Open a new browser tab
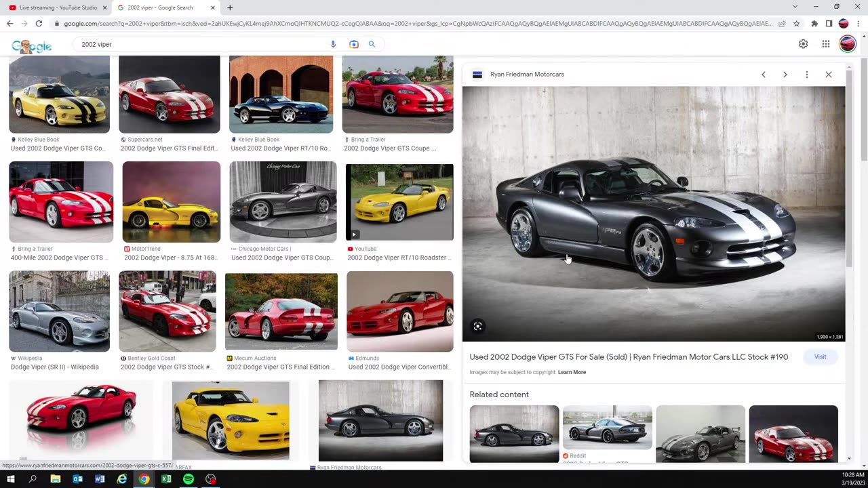This screenshot has width=868, height=488. pyautogui.click(x=230, y=7)
